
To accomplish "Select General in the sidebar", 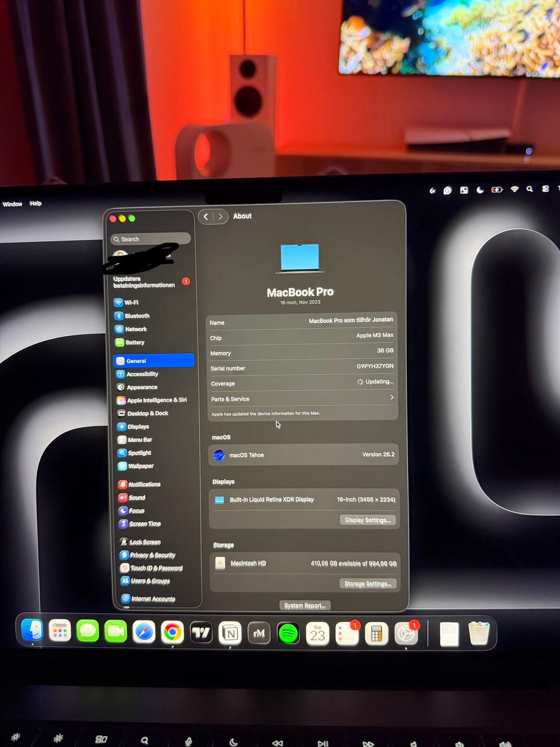I will (154, 361).
